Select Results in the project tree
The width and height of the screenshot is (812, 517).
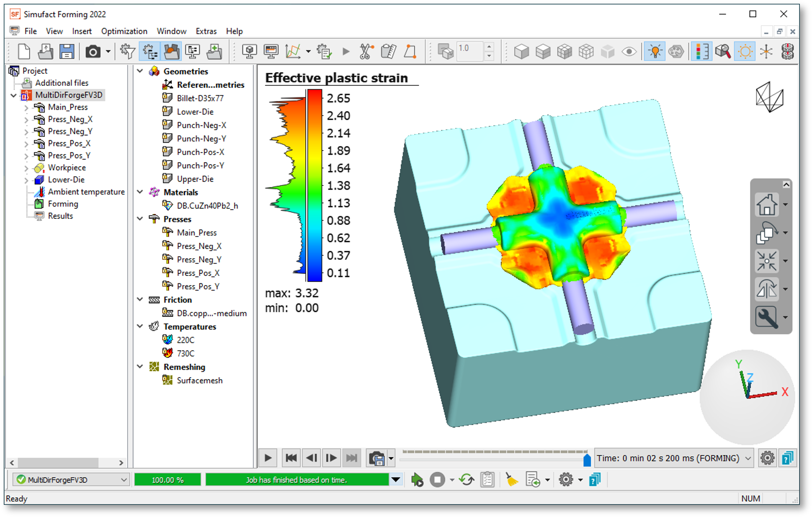[x=60, y=216]
